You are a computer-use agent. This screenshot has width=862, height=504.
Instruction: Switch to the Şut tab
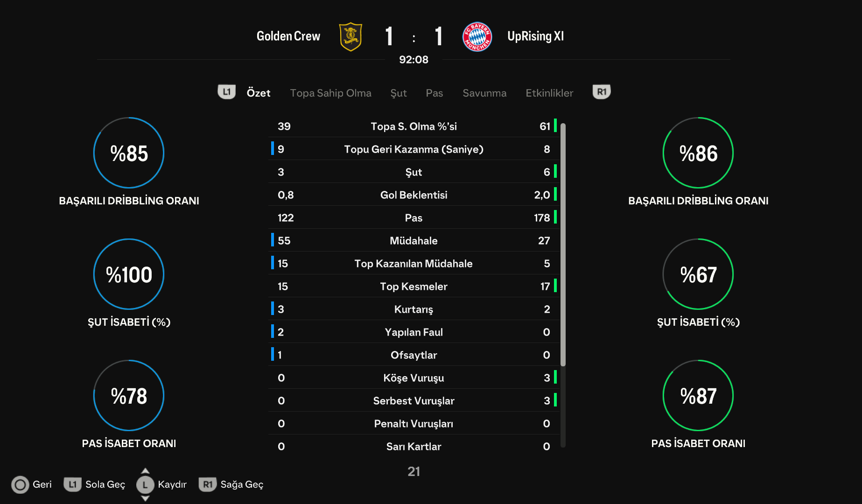tap(399, 93)
